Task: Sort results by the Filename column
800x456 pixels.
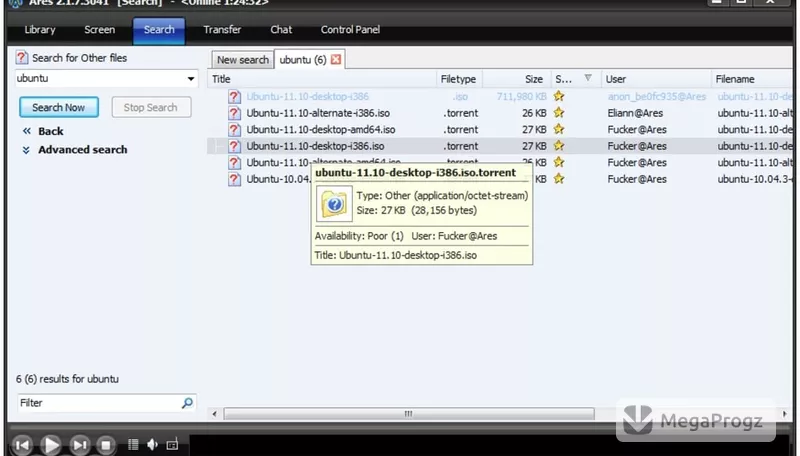Action: [x=752, y=79]
